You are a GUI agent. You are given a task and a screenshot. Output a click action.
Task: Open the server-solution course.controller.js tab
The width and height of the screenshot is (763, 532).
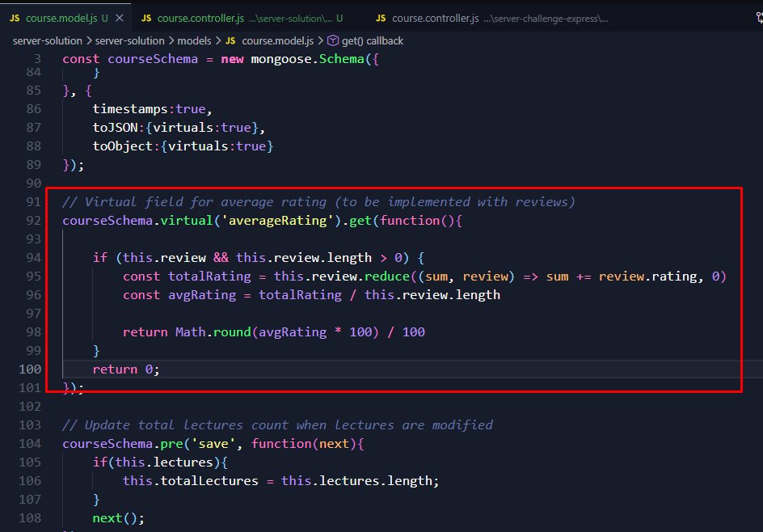coord(242,19)
